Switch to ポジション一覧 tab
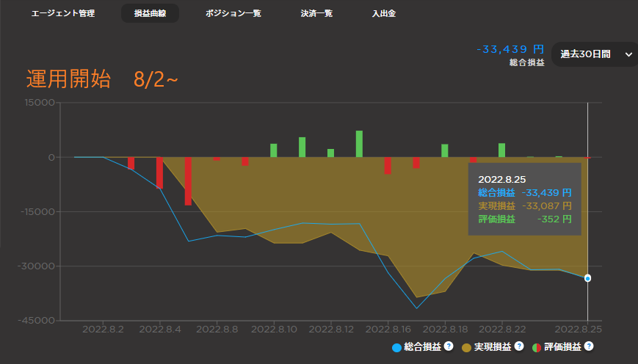This screenshot has width=638, height=364. click(233, 13)
